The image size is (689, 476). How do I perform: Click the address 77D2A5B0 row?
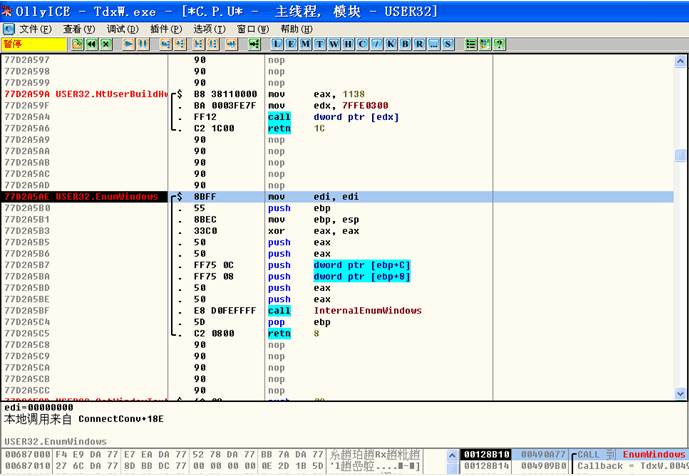(27, 208)
